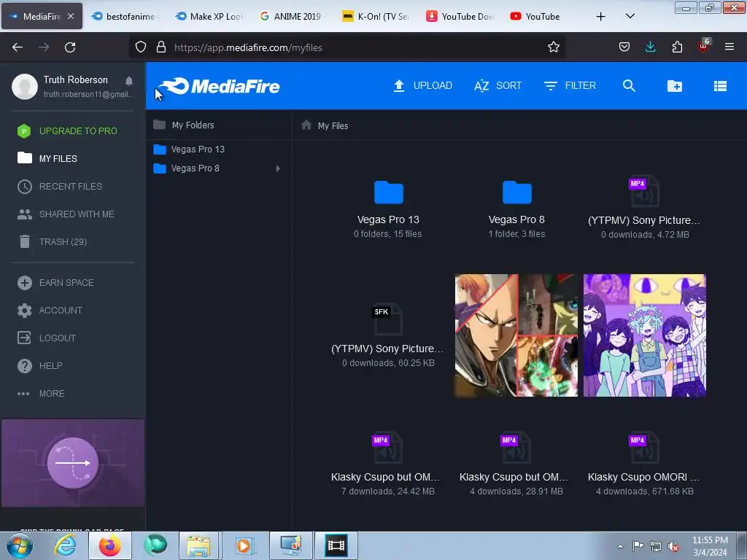Open the Filter options

coord(570,86)
